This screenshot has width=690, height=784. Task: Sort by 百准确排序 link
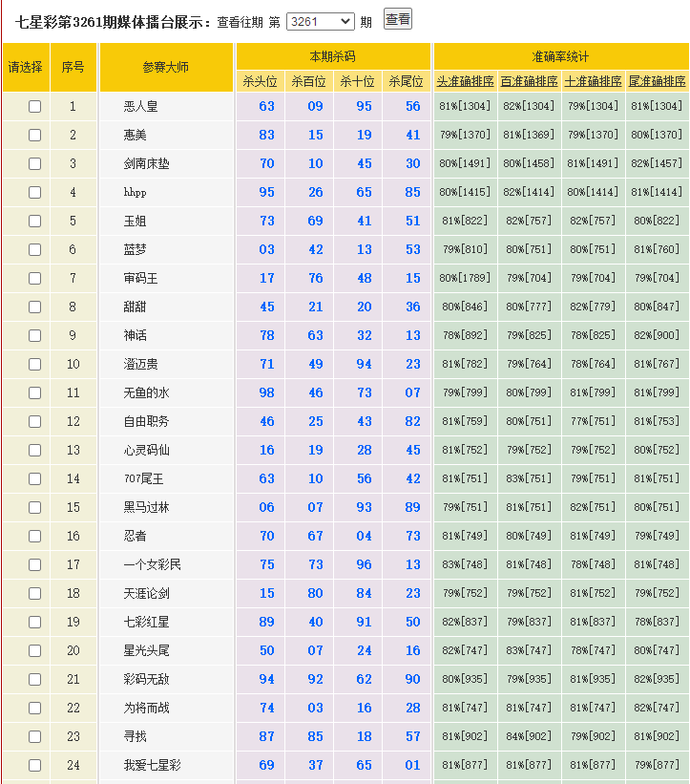(529, 82)
